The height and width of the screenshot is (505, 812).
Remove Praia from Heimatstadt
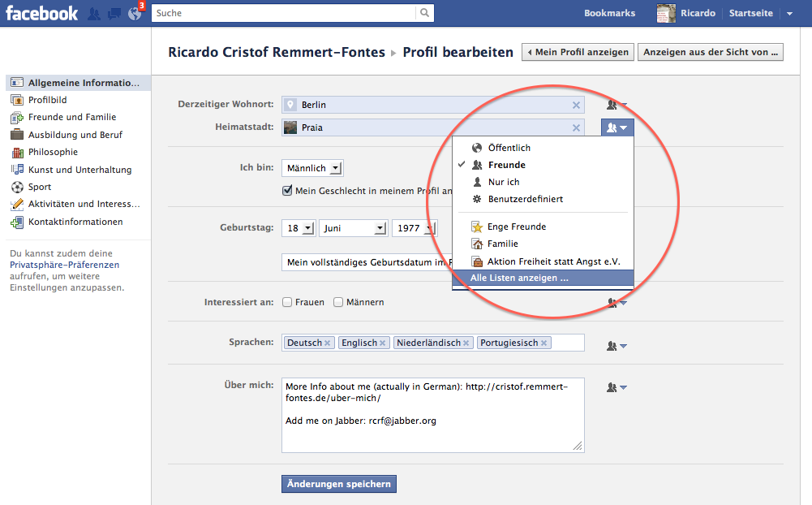[576, 128]
